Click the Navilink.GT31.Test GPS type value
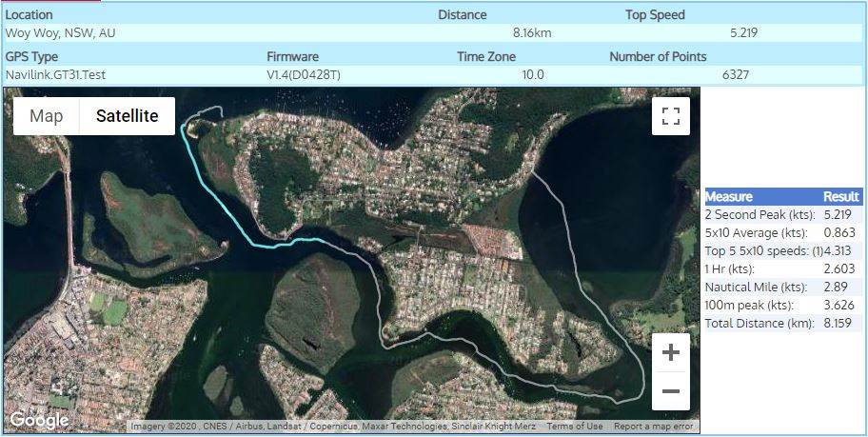Viewport: 868px width, 437px height. click(x=56, y=74)
